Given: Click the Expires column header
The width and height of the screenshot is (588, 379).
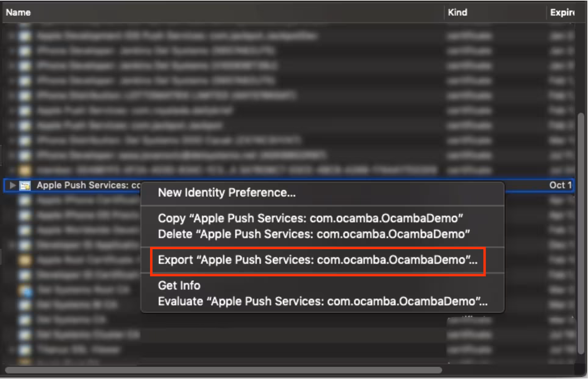Looking at the screenshot, I should [x=562, y=12].
